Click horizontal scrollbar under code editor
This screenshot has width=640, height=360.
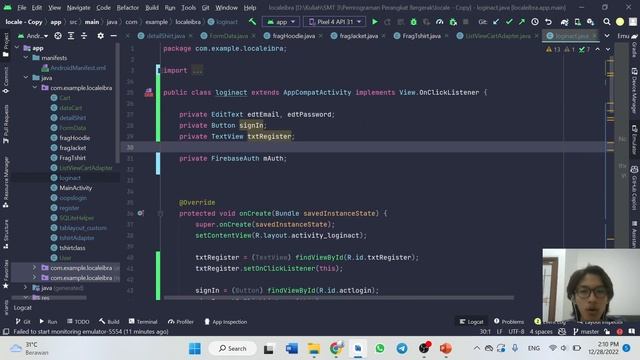339,298
